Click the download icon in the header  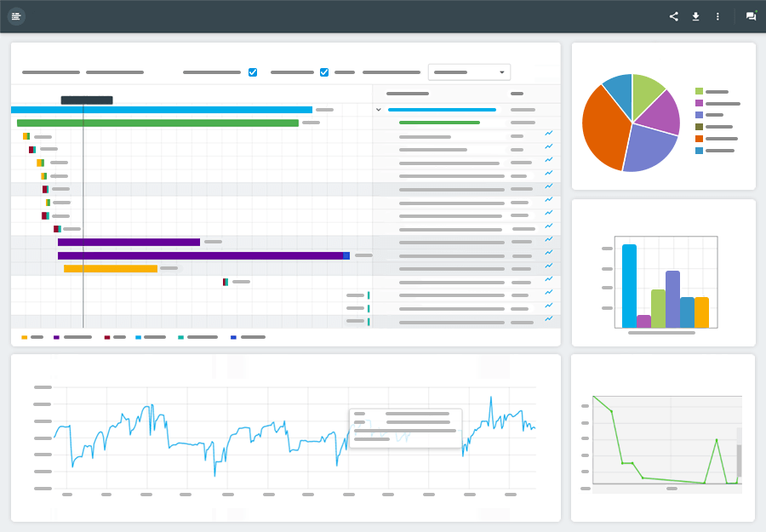[695, 16]
